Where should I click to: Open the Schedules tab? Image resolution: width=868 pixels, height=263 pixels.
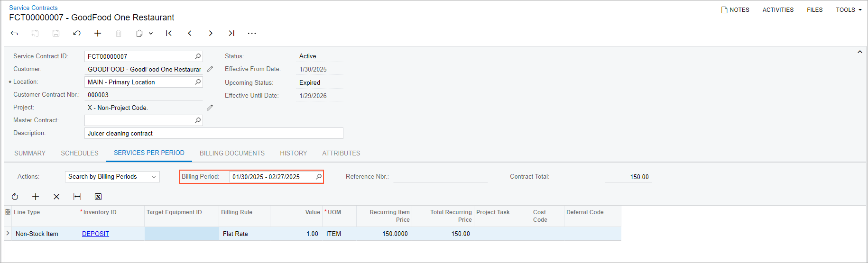coord(80,153)
